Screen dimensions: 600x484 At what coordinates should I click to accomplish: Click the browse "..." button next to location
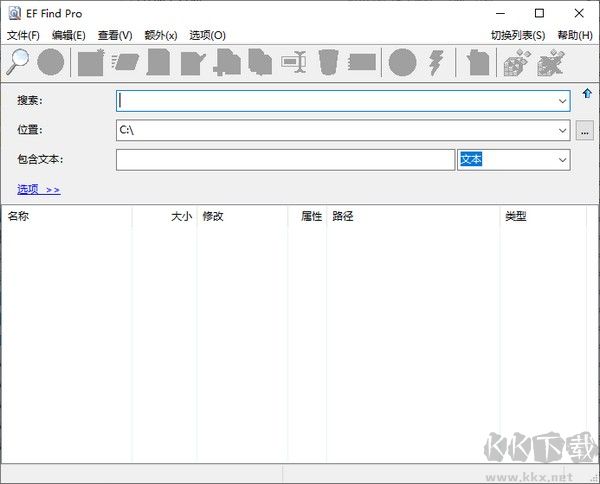pos(585,130)
